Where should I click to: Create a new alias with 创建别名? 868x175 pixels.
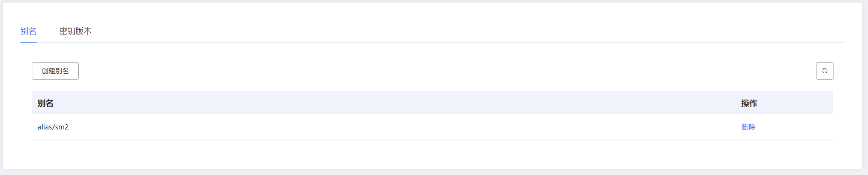55,71
